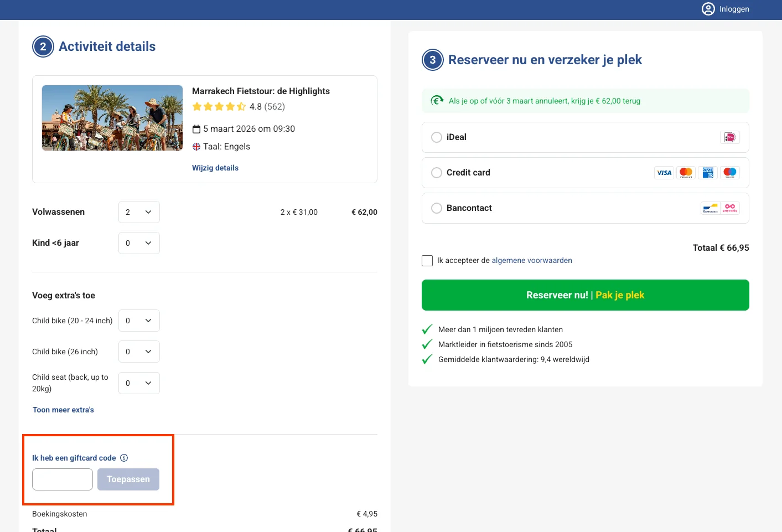Click the Visa card icon
The height and width of the screenshot is (532, 782).
[664, 172]
